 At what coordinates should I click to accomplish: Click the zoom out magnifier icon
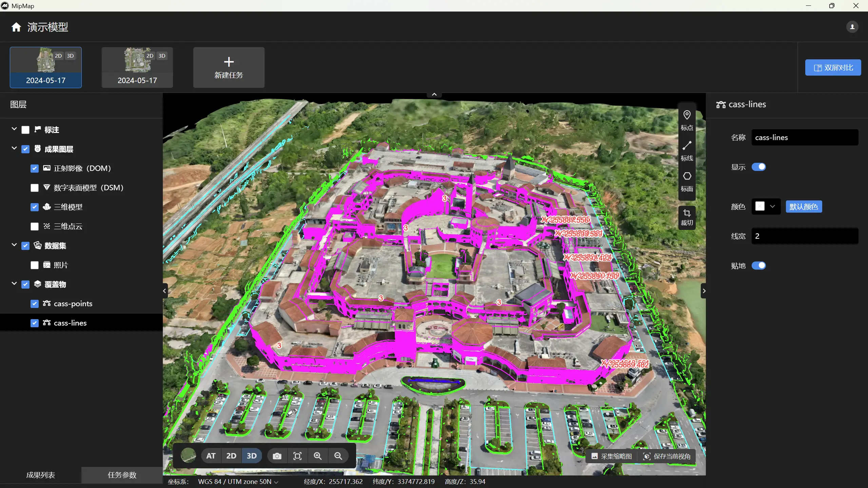pos(338,456)
